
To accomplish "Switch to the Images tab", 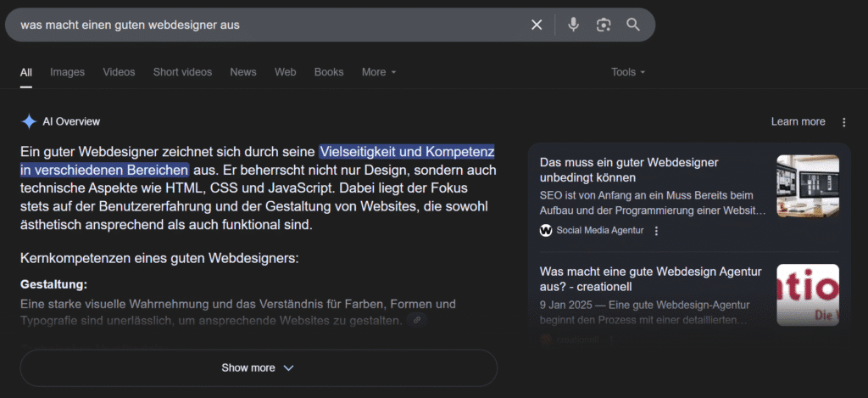I will pos(68,72).
